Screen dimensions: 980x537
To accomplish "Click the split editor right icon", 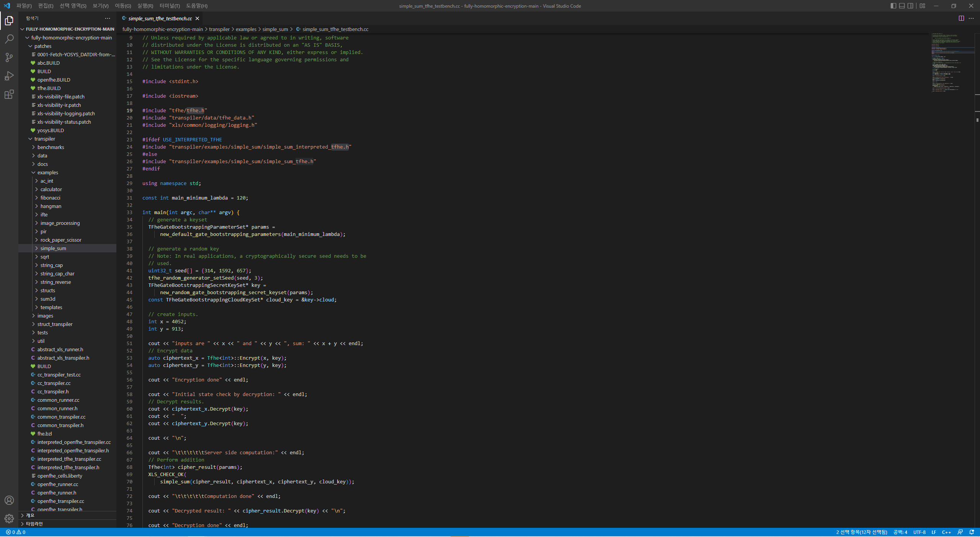I will pyautogui.click(x=961, y=18).
